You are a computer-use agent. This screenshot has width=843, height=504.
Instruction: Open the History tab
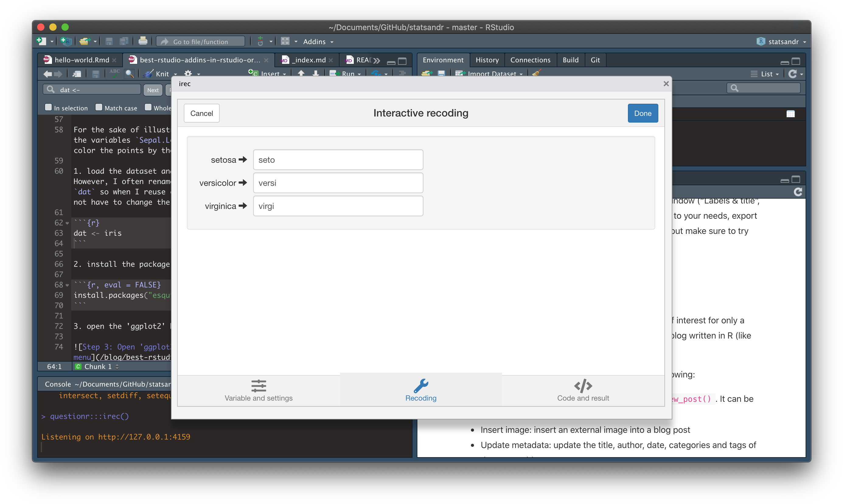click(x=487, y=60)
